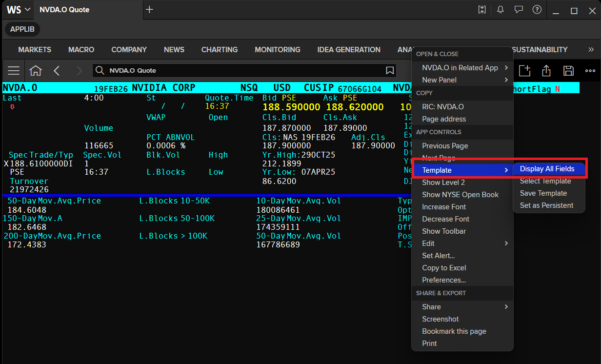
Task: Click the back arrow navigation icon
Action: coord(57,71)
